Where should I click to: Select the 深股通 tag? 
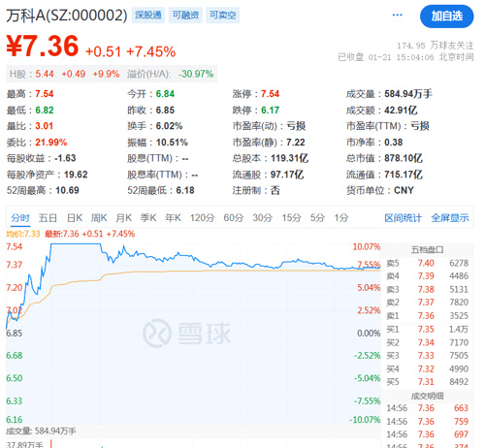(148, 16)
